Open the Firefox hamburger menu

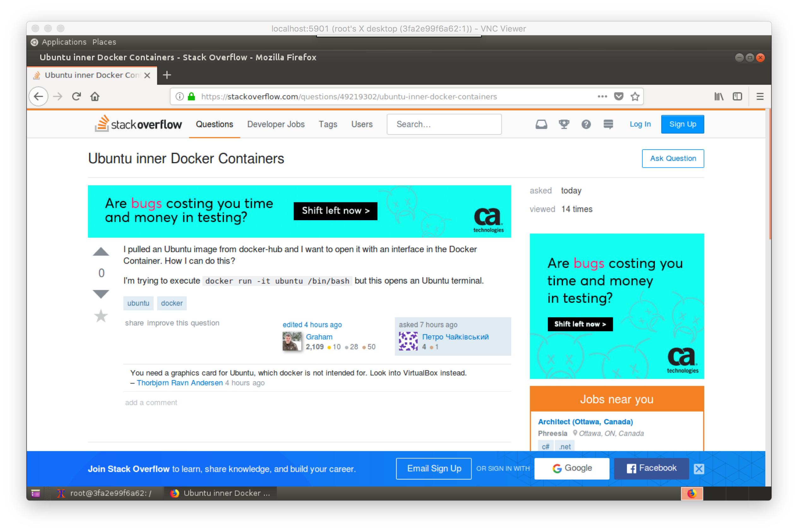(759, 96)
